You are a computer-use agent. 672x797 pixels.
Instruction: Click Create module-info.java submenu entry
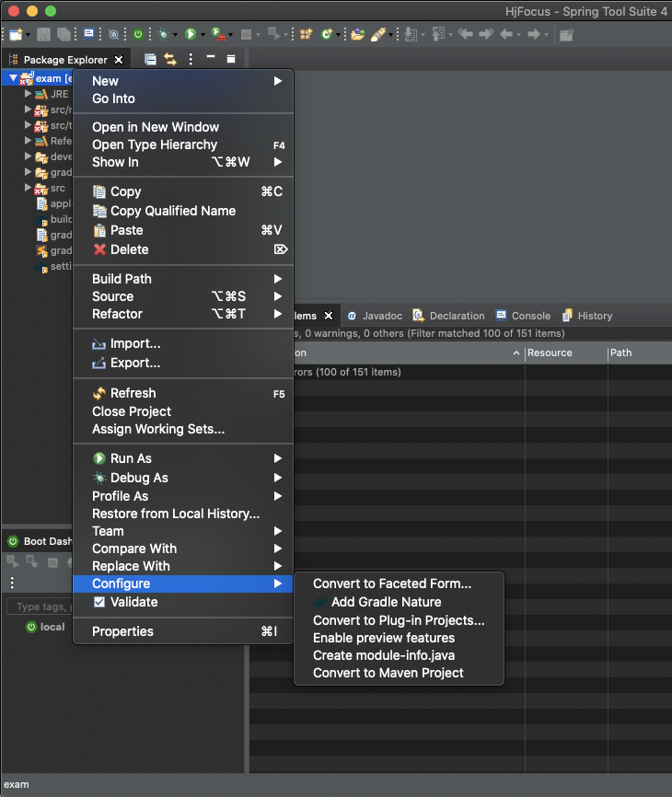(399, 655)
